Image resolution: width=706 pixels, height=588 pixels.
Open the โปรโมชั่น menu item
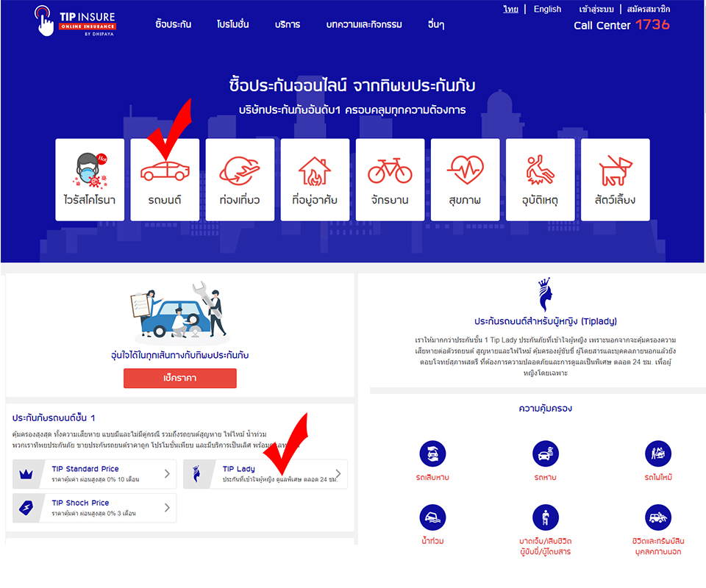tap(233, 24)
